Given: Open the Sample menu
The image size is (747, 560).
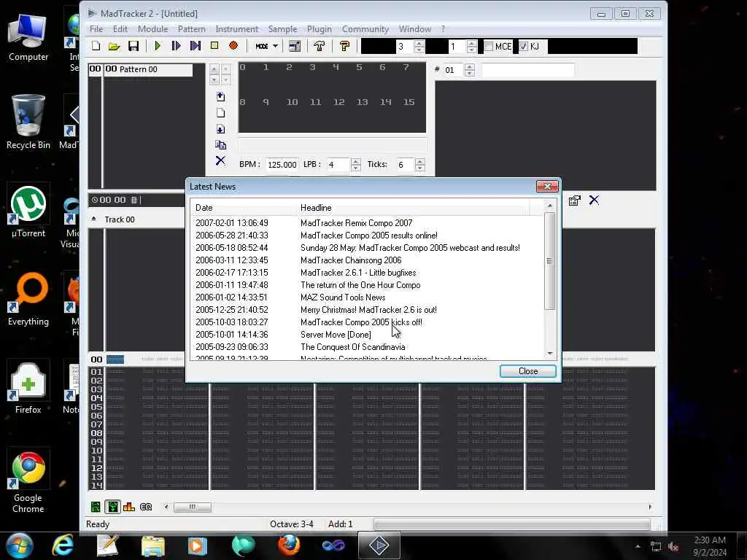Looking at the screenshot, I should pos(282,29).
